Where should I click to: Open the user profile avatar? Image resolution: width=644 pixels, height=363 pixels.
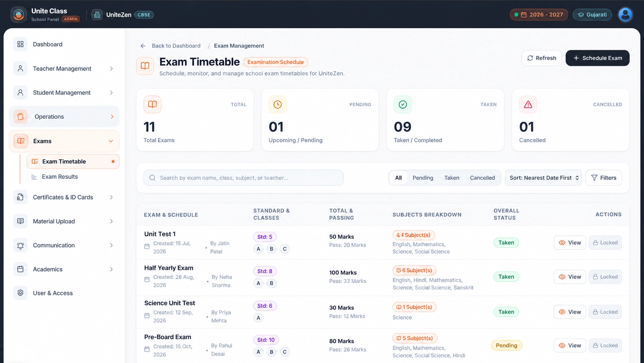click(x=625, y=15)
